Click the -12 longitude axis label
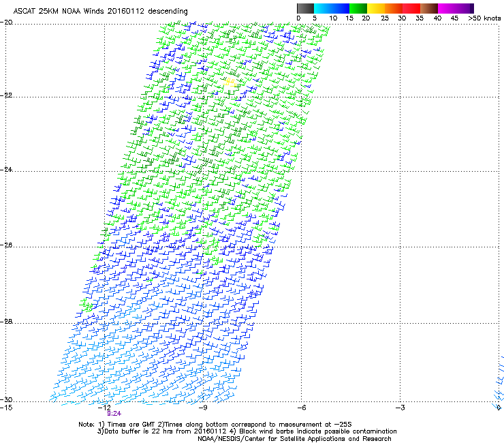 click(x=104, y=408)
